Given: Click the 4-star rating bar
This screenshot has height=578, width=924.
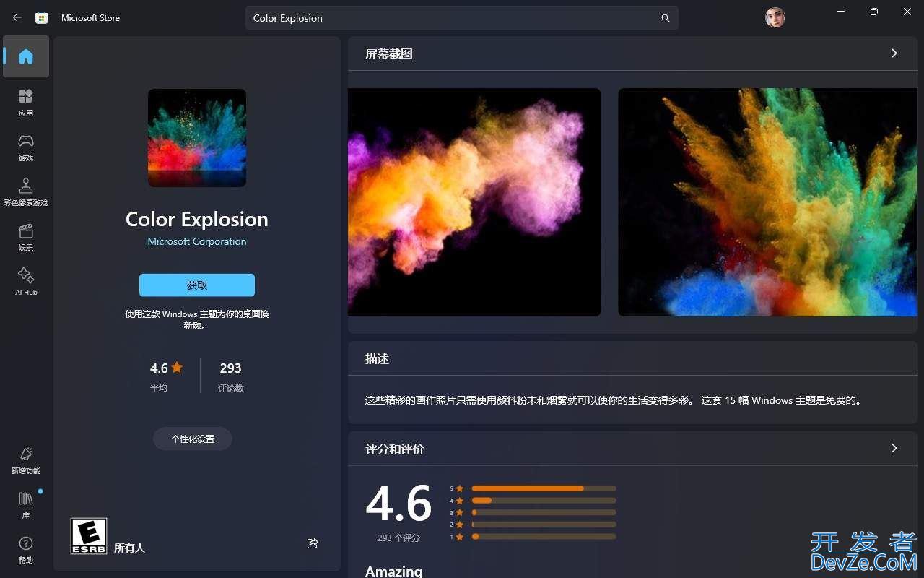Looking at the screenshot, I should point(544,501).
